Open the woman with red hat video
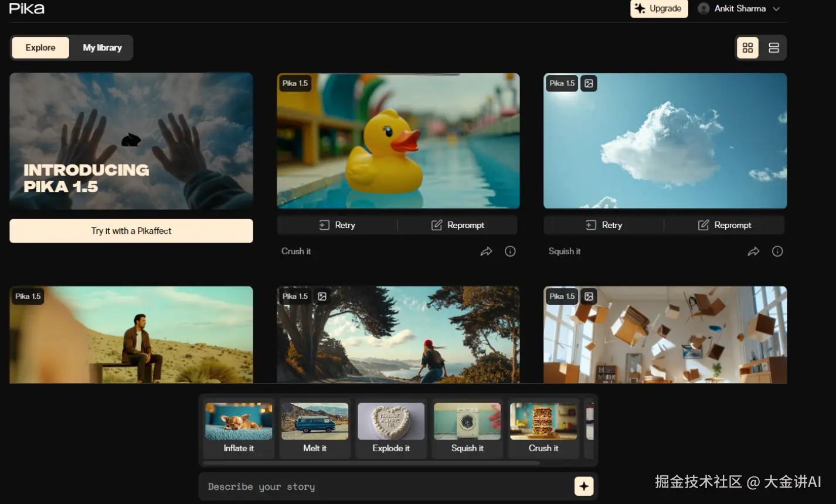 (x=398, y=335)
